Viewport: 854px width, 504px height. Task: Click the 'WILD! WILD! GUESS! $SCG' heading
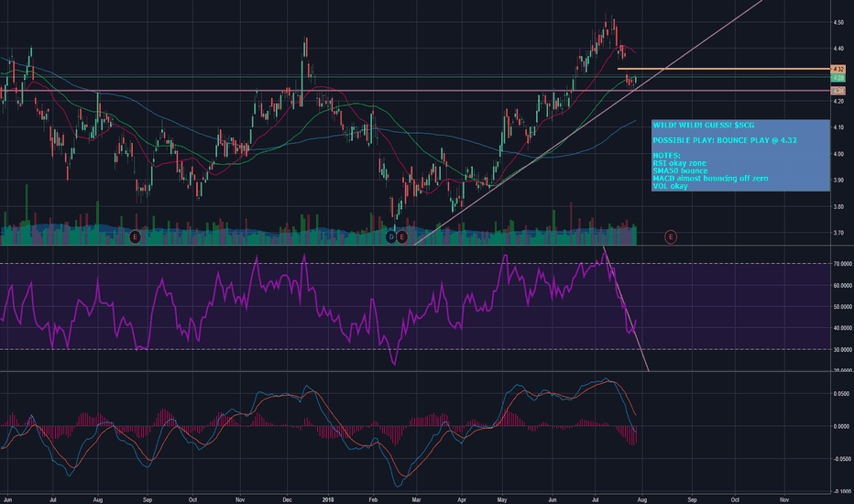(x=703, y=126)
